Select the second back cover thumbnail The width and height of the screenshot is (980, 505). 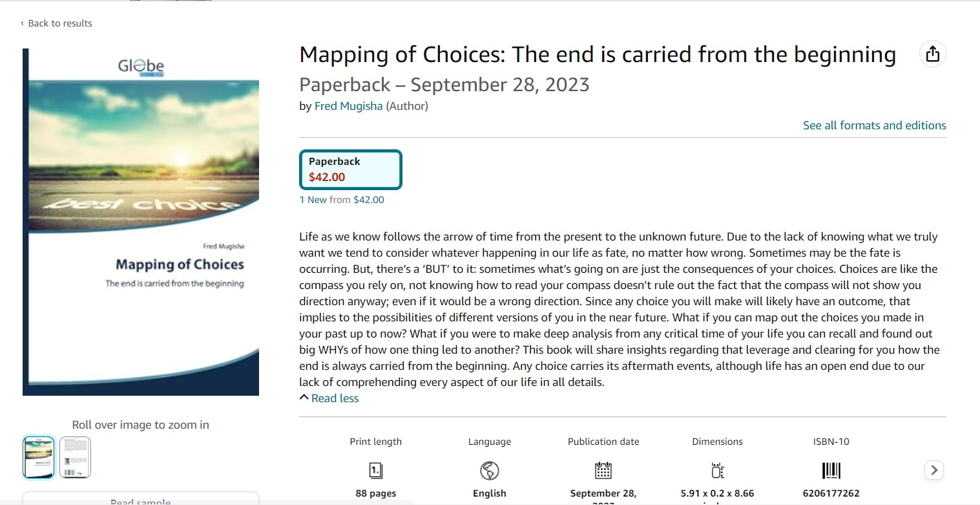[75, 457]
